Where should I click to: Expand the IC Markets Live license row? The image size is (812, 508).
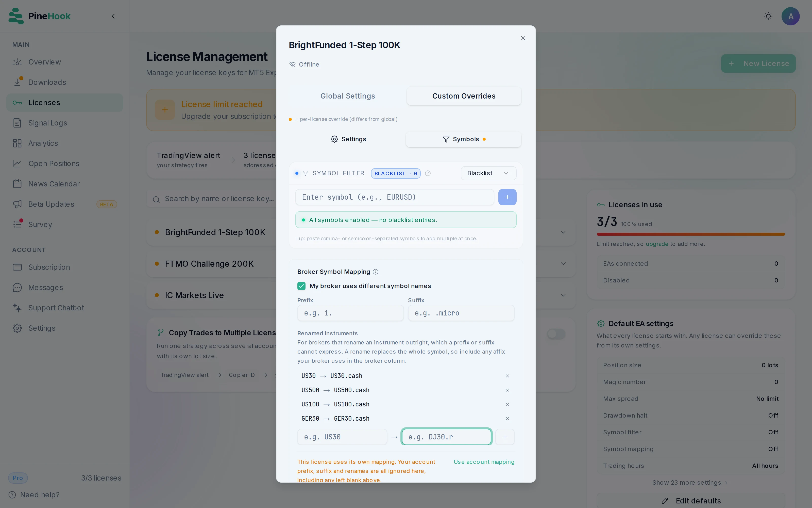pos(563,295)
